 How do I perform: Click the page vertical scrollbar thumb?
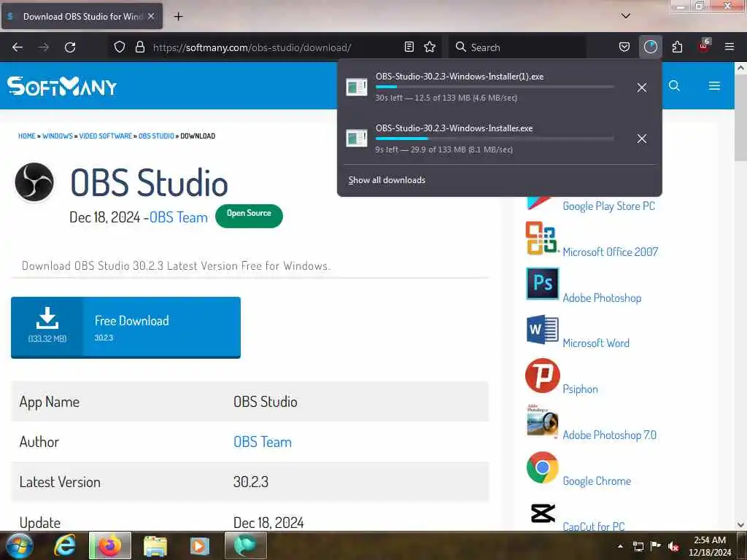pos(740,117)
